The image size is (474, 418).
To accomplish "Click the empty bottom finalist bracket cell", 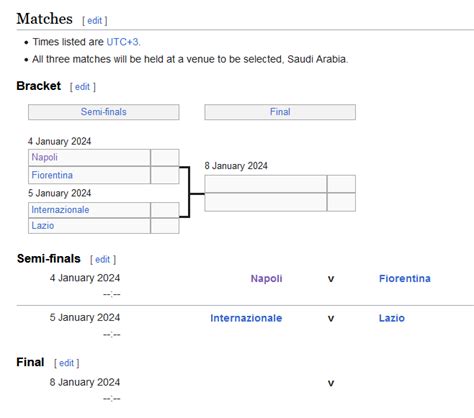I will click(266, 202).
